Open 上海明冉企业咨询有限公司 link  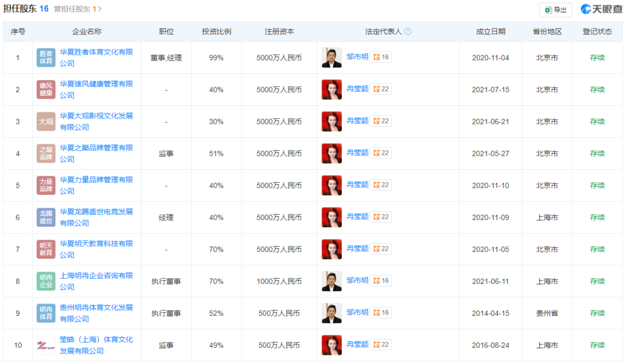pyautogui.click(x=96, y=281)
